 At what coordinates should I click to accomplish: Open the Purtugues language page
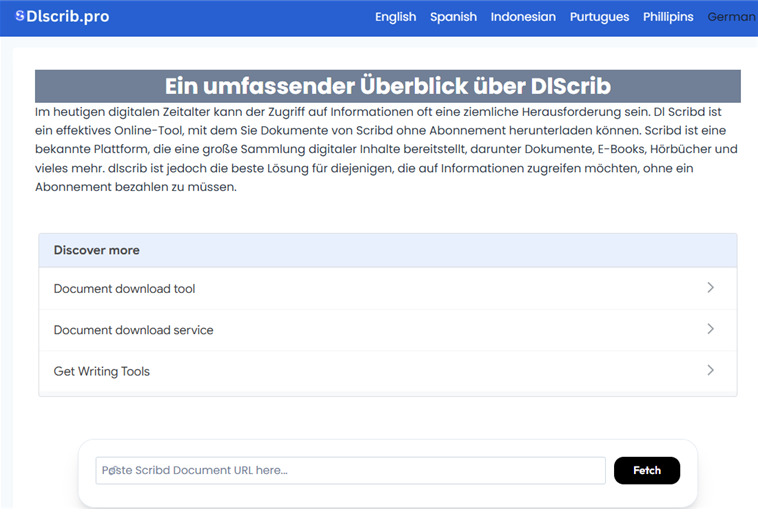[x=599, y=17]
